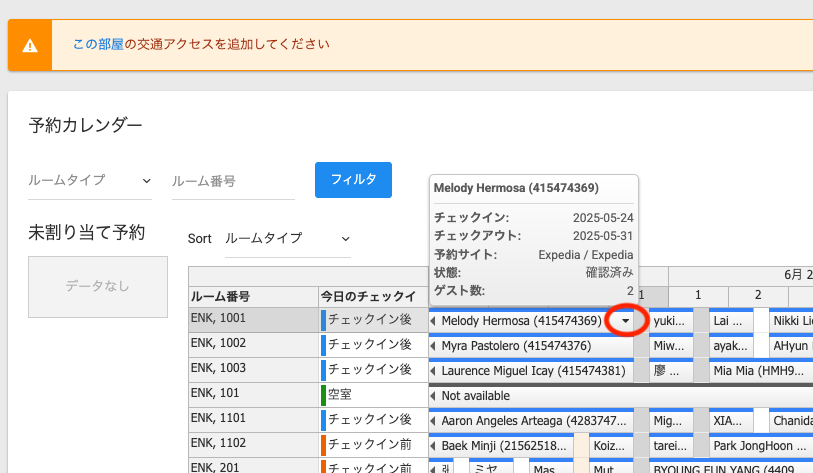Click the blue status marker for ENK, 1001
This screenshot has height=473, width=813.
pyautogui.click(x=323, y=320)
